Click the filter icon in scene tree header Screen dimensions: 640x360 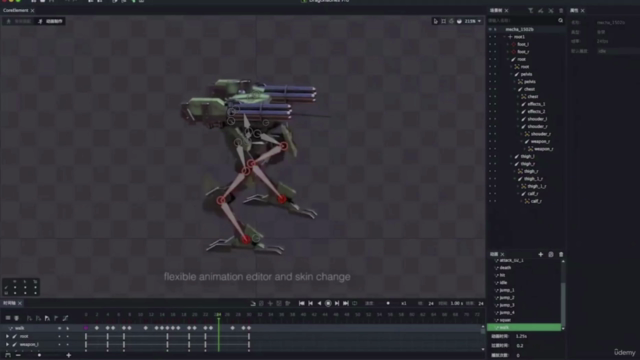coord(530,11)
